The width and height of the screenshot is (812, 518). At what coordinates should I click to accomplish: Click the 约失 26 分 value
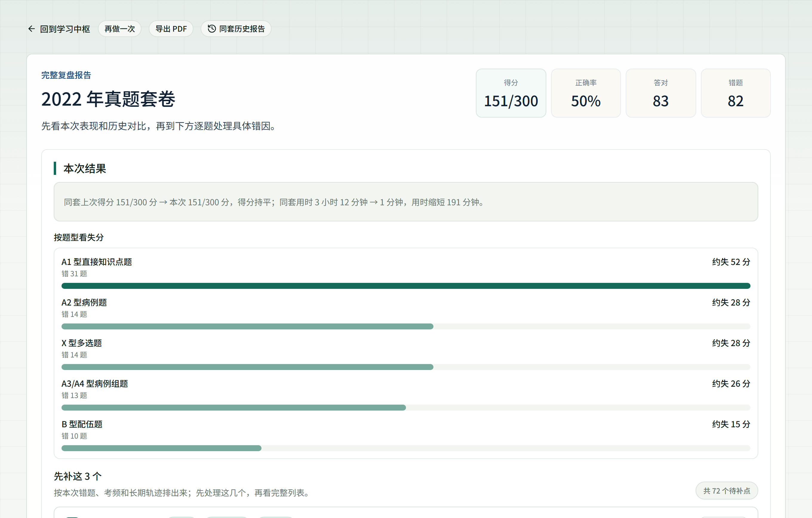click(731, 383)
